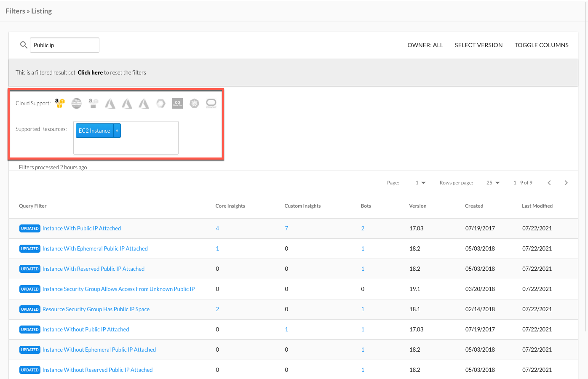Click Bots count 2 link

[x=363, y=228]
